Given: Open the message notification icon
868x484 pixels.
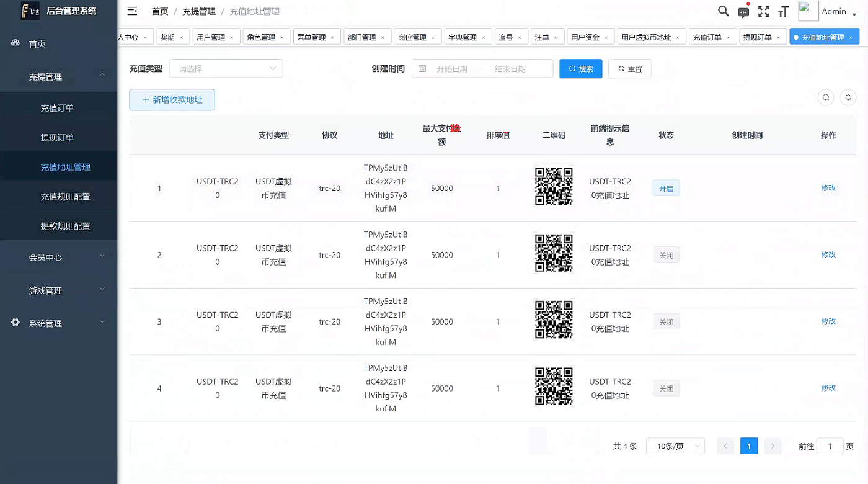Looking at the screenshot, I should click(743, 12).
